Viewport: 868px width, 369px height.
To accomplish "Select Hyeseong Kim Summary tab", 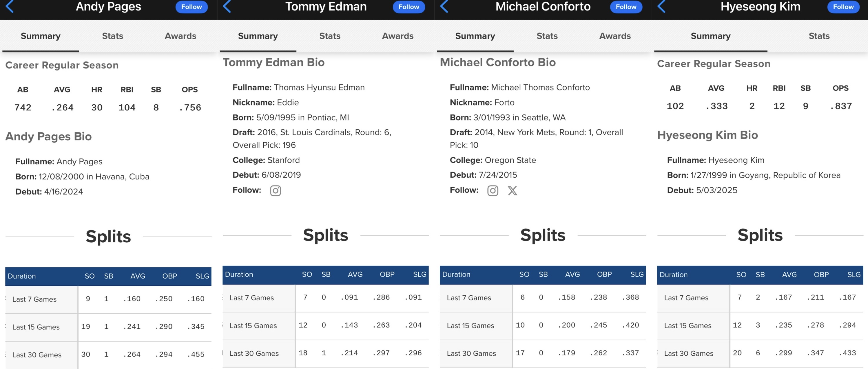I will click(711, 36).
